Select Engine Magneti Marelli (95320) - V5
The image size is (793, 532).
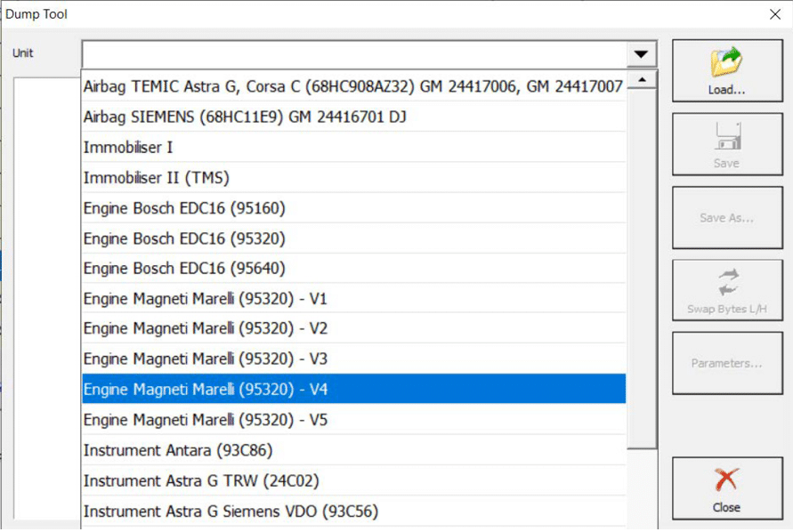click(x=205, y=419)
